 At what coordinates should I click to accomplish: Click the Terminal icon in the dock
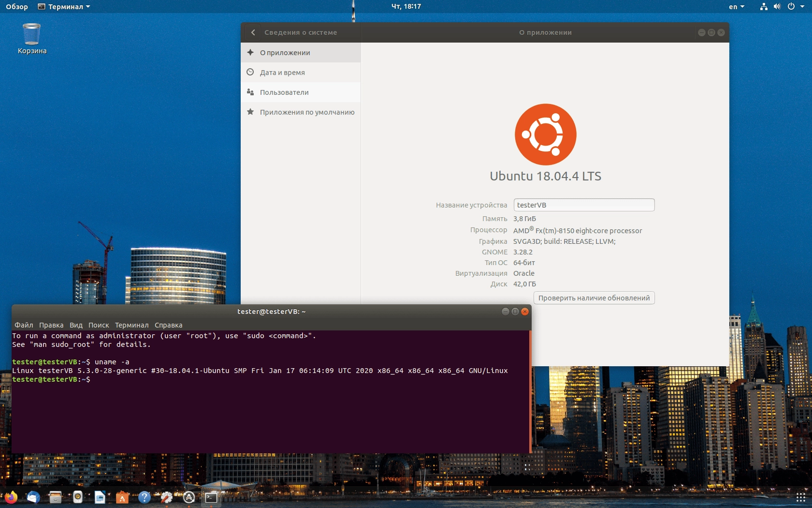[x=211, y=497]
